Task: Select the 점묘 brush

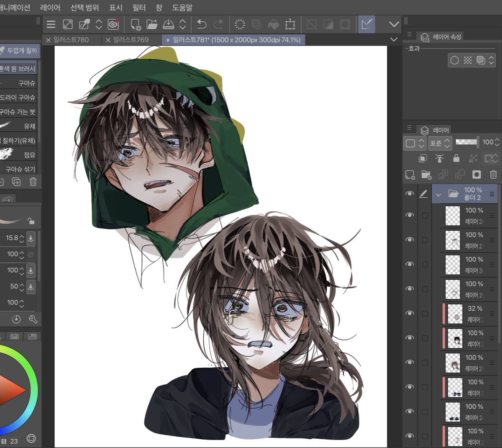Action: pyautogui.click(x=18, y=154)
